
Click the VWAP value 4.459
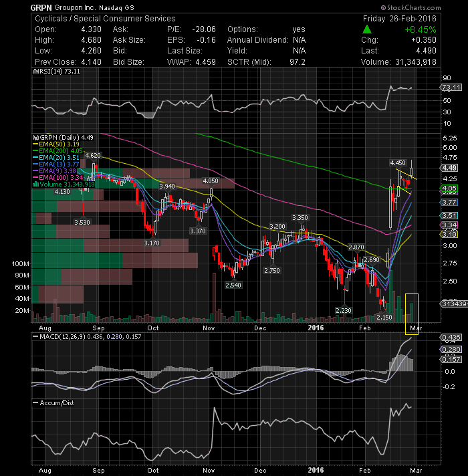[x=205, y=62]
